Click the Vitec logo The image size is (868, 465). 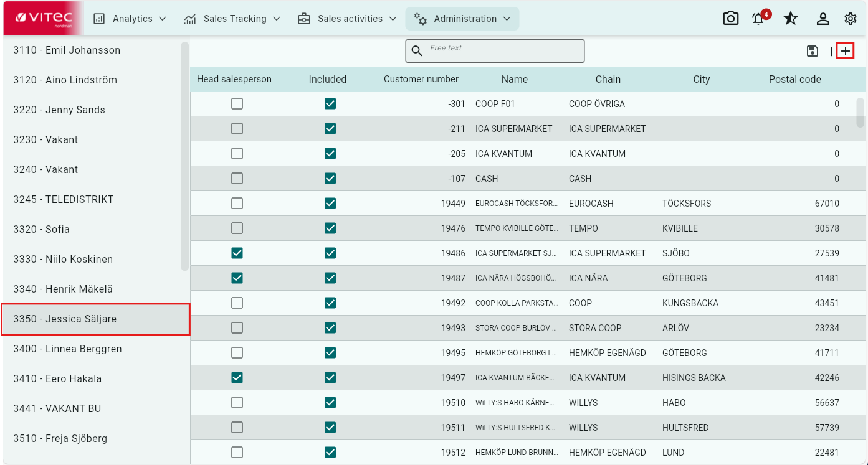(x=43, y=18)
